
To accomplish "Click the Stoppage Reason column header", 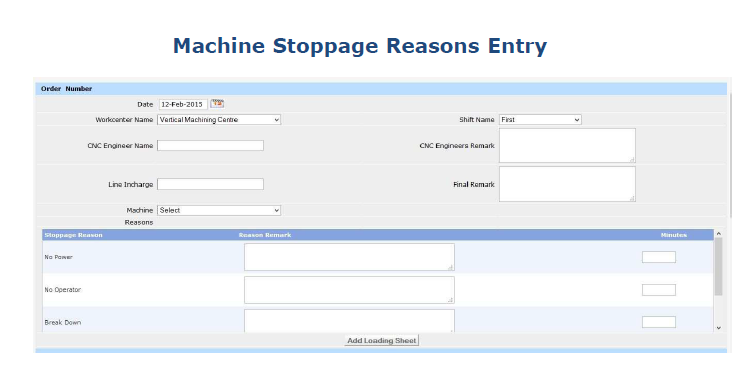I will coord(73,235).
